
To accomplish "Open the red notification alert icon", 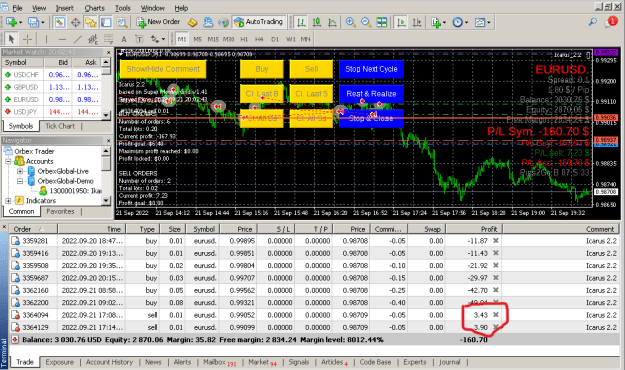I will (x=611, y=22).
